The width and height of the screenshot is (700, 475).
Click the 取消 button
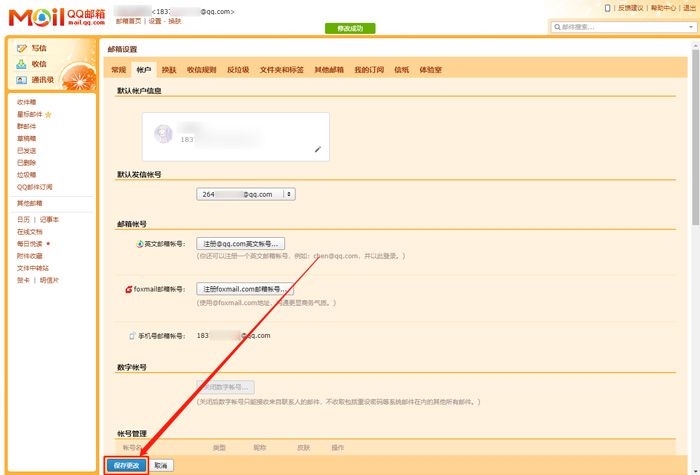(x=161, y=466)
